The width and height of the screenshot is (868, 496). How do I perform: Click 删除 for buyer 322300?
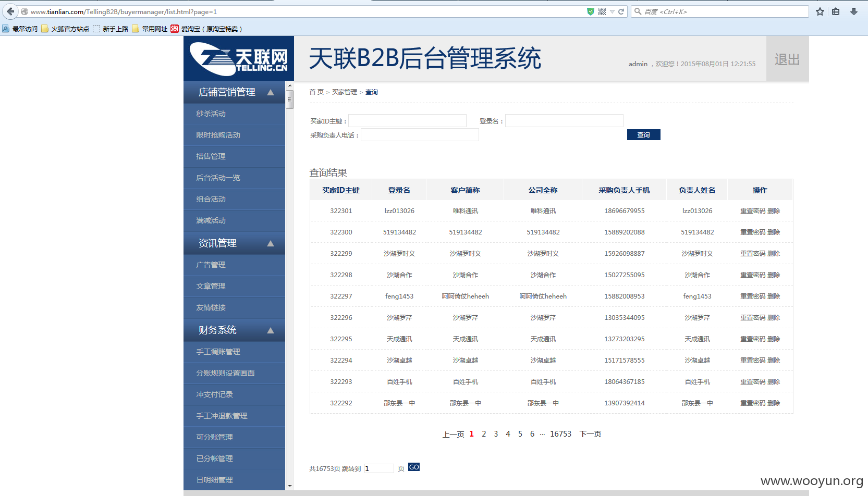point(774,232)
